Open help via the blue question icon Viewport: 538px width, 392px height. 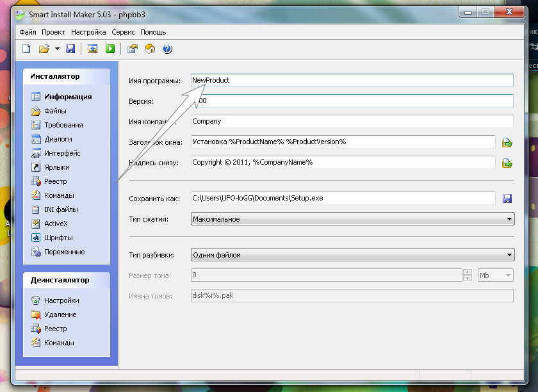pyautogui.click(x=167, y=49)
